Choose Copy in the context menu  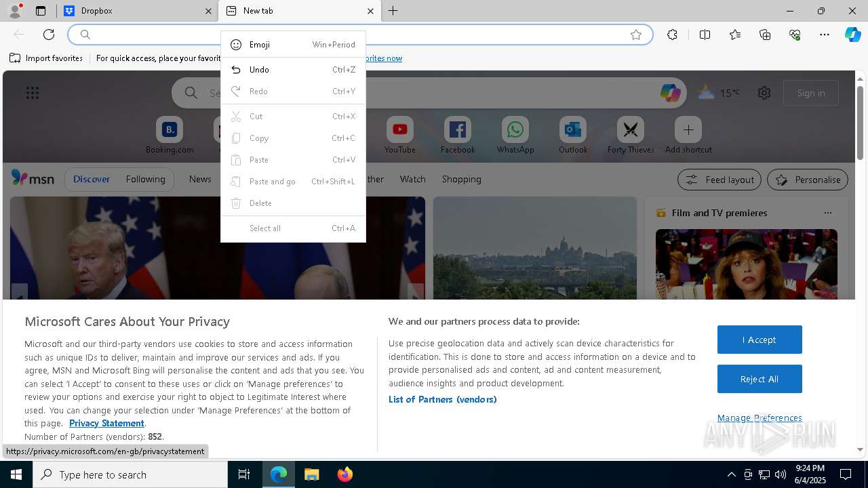point(293,138)
